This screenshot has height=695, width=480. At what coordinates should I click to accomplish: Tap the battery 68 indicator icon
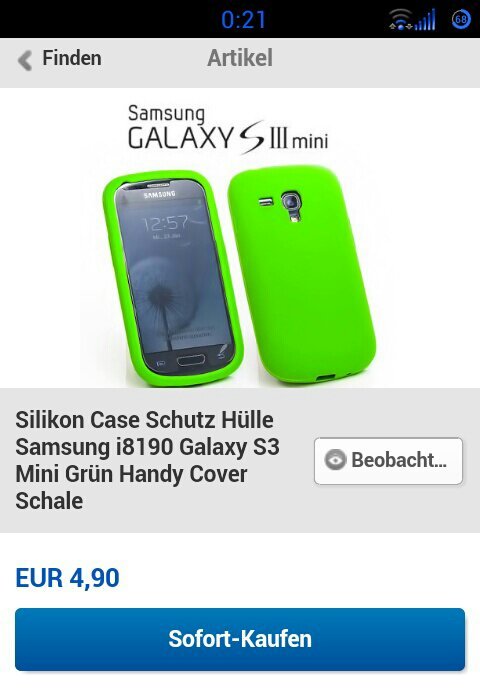[461, 20]
